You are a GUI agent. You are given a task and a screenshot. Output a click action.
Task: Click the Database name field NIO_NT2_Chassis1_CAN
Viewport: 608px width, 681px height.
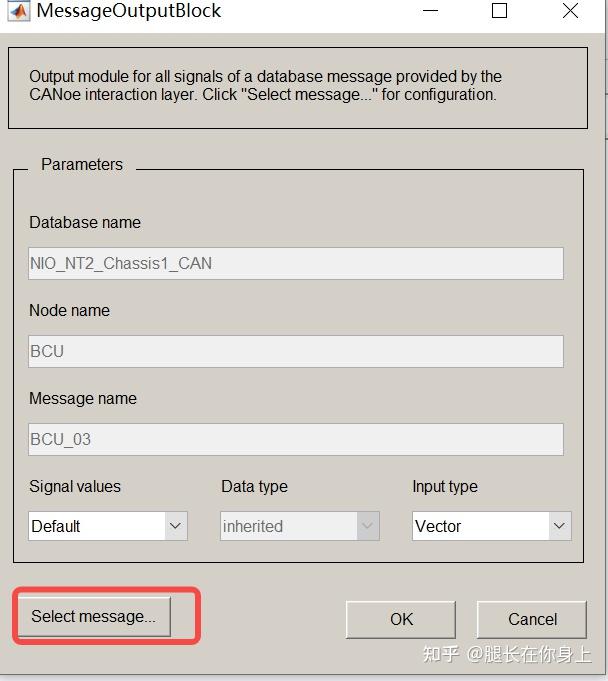tap(296, 264)
